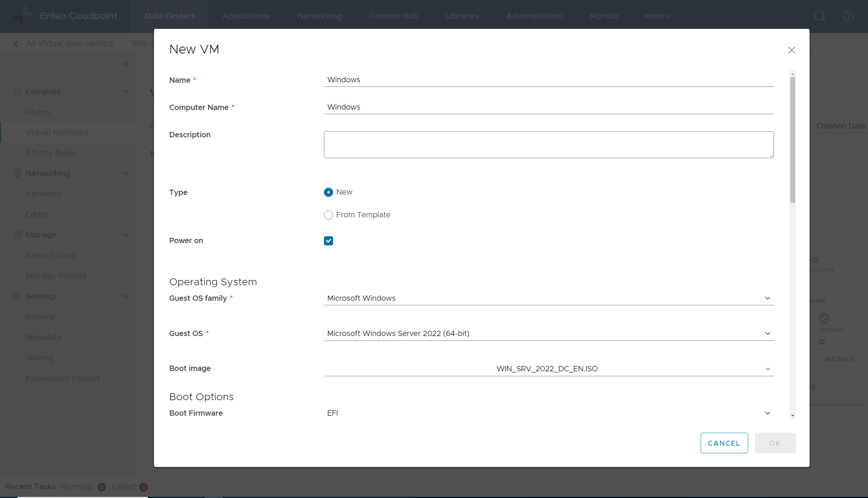Click the Settings gear icon in sidebar

(17, 296)
